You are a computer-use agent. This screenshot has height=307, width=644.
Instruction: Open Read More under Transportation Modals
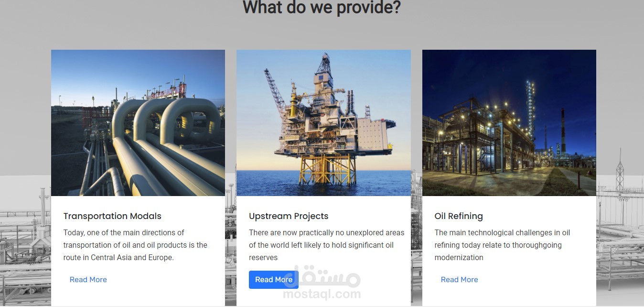point(88,280)
